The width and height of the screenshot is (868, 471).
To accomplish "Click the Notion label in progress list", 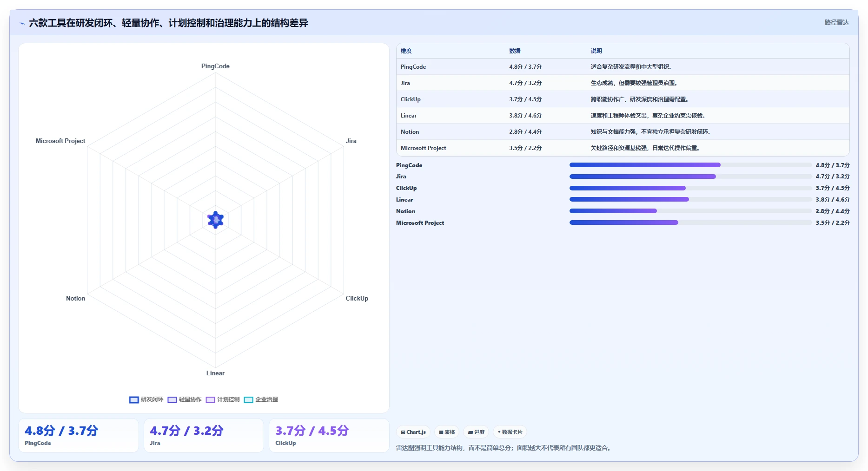I will pyautogui.click(x=405, y=211).
